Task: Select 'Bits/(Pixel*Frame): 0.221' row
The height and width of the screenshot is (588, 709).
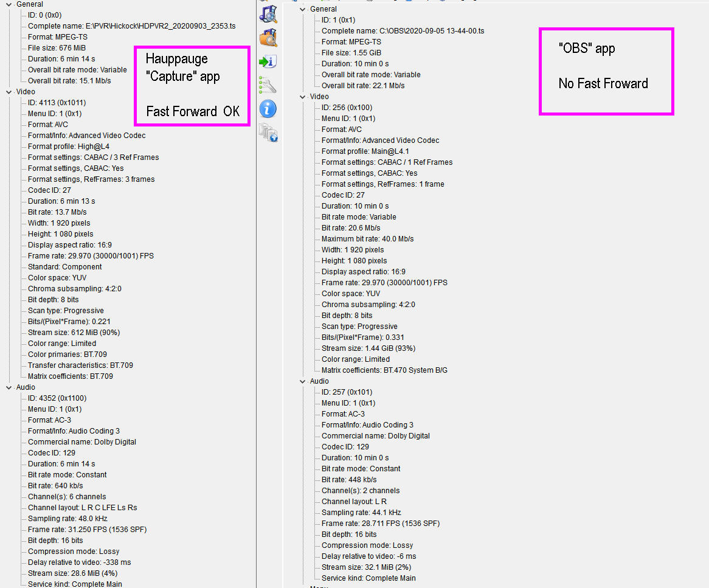Action: tap(69, 322)
